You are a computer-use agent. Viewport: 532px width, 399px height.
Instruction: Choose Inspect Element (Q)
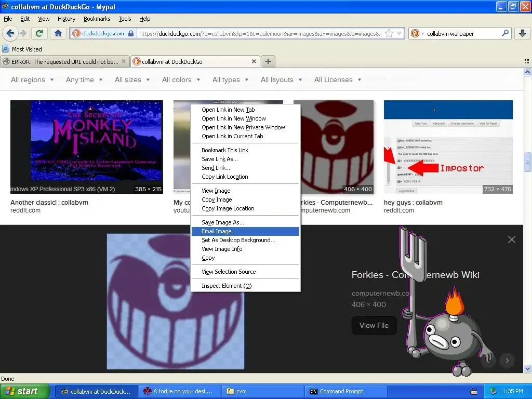click(x=245, y=286)
